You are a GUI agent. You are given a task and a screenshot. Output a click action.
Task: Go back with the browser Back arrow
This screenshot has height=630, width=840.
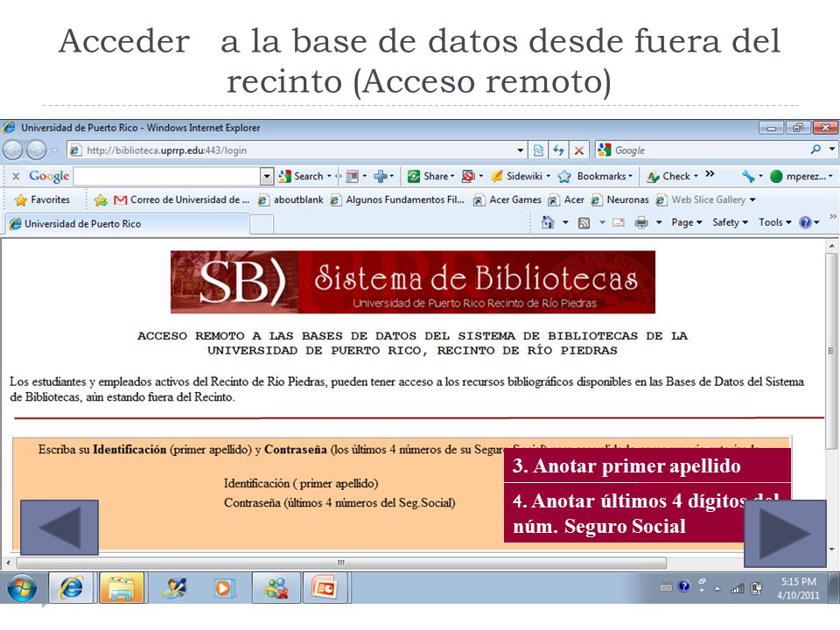coord(13,150)
